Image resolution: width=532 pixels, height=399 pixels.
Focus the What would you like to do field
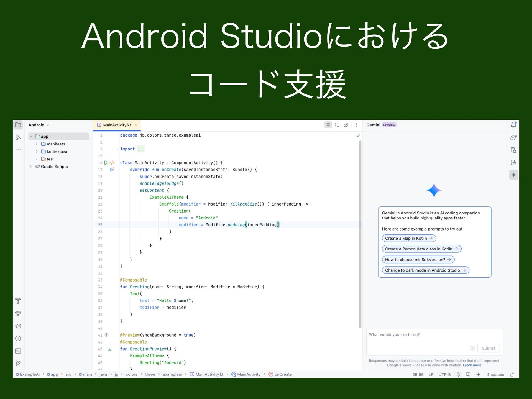pos(434,342)
